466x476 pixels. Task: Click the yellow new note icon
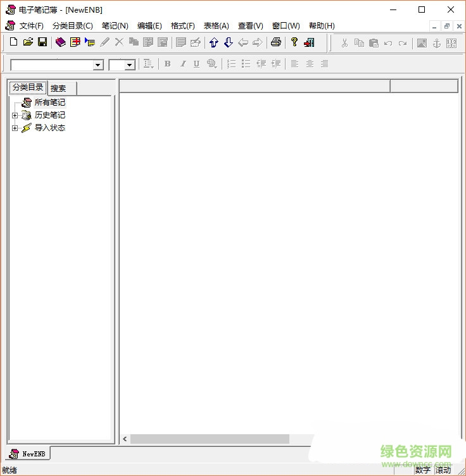click(75, 42)
